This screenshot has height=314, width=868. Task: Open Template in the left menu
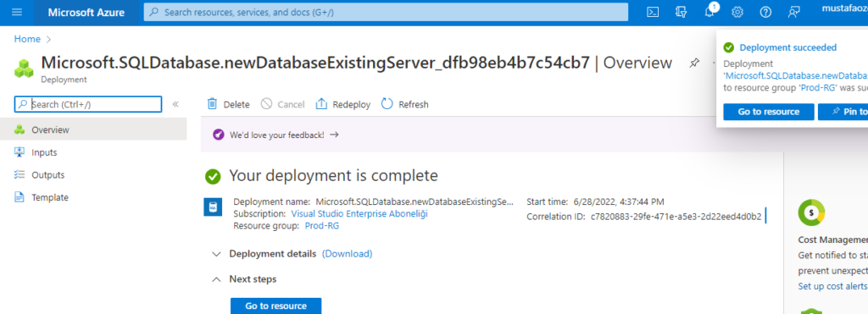(x=93, y=197)
